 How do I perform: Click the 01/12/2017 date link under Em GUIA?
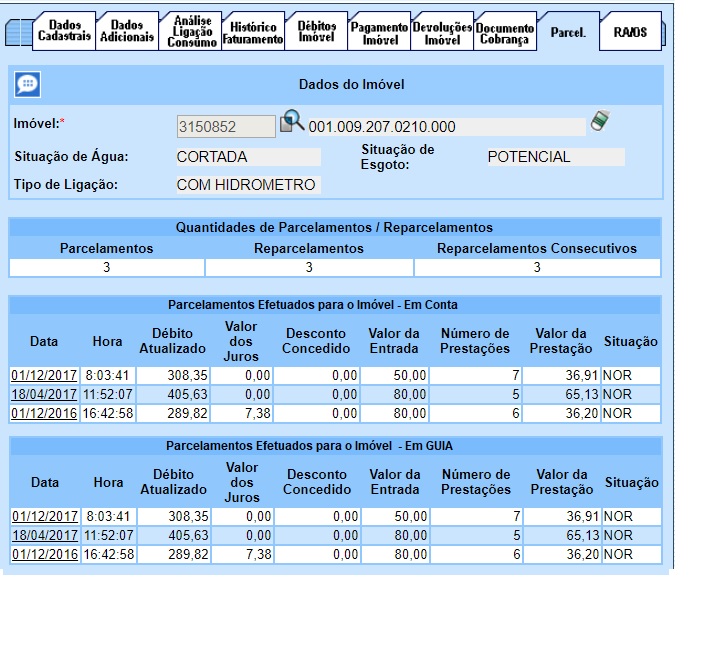pos(44,517)
